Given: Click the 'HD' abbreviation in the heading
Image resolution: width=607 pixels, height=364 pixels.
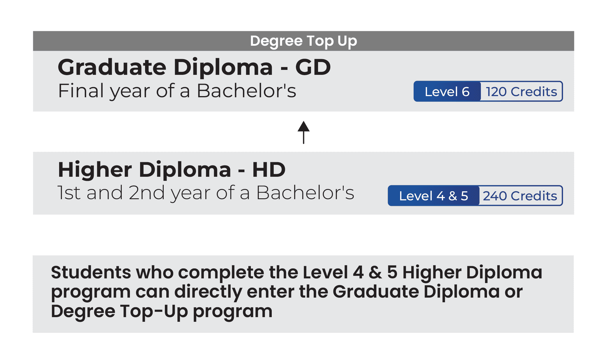Looking at the screenshot, I should (269, 169).
